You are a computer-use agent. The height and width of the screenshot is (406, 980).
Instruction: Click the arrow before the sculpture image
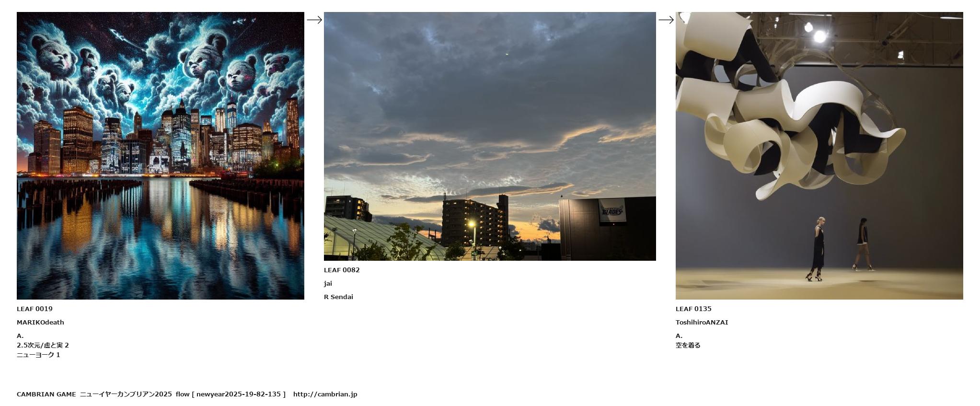click(666, 20)
